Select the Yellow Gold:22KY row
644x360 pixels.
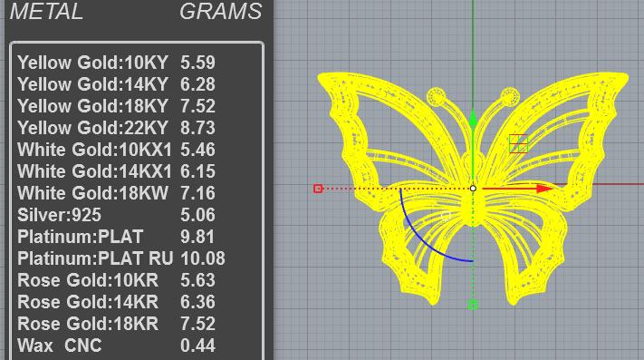(116, 128)
